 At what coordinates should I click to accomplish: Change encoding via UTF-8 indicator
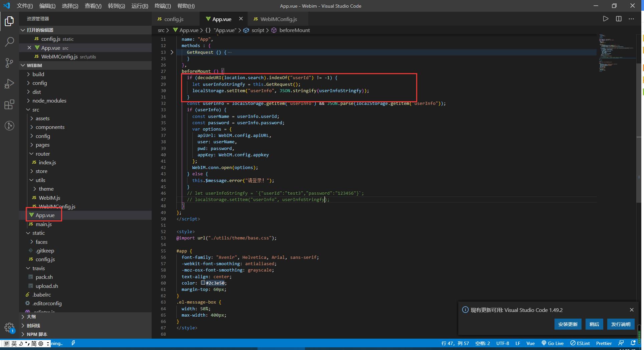502,343
